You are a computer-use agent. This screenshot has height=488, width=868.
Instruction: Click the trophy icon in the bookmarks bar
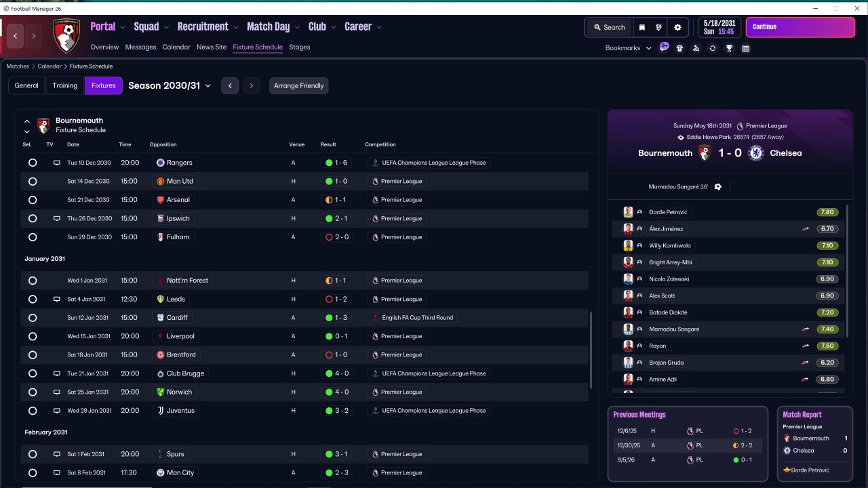[729, 48]
